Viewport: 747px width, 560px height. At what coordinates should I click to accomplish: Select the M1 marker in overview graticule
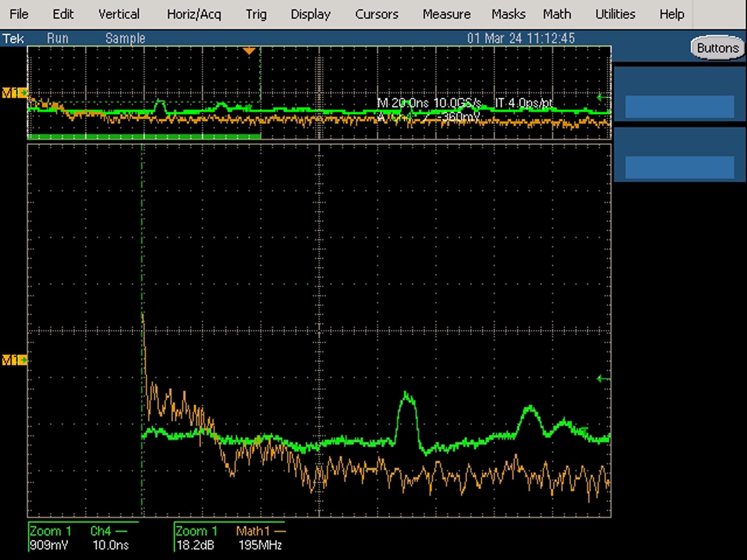point(14,93)
